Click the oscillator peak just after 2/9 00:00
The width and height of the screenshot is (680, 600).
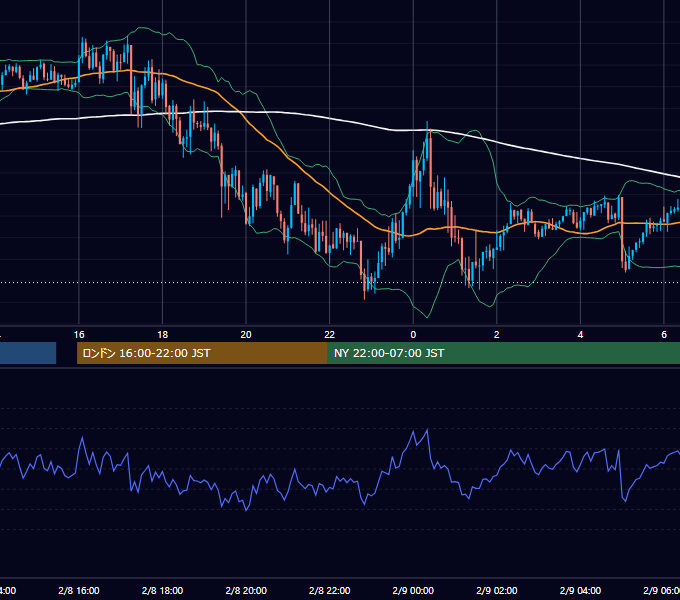tap(428, 430)
